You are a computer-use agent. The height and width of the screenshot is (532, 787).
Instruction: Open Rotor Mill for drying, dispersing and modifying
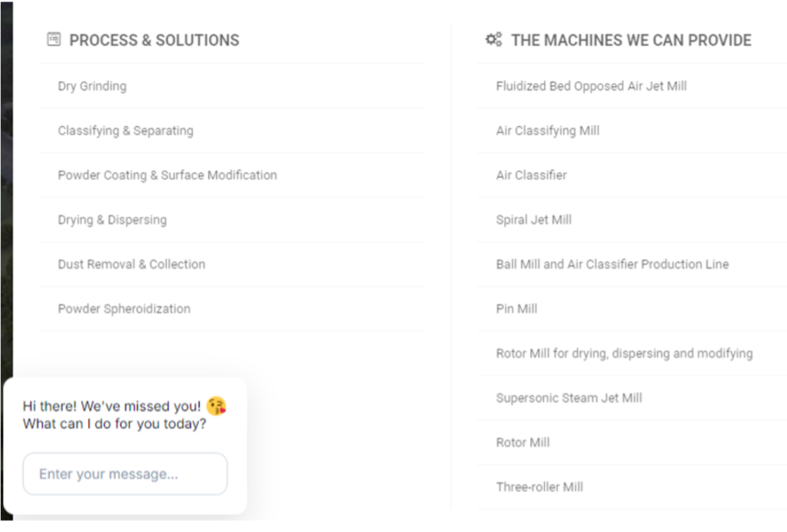624,354
